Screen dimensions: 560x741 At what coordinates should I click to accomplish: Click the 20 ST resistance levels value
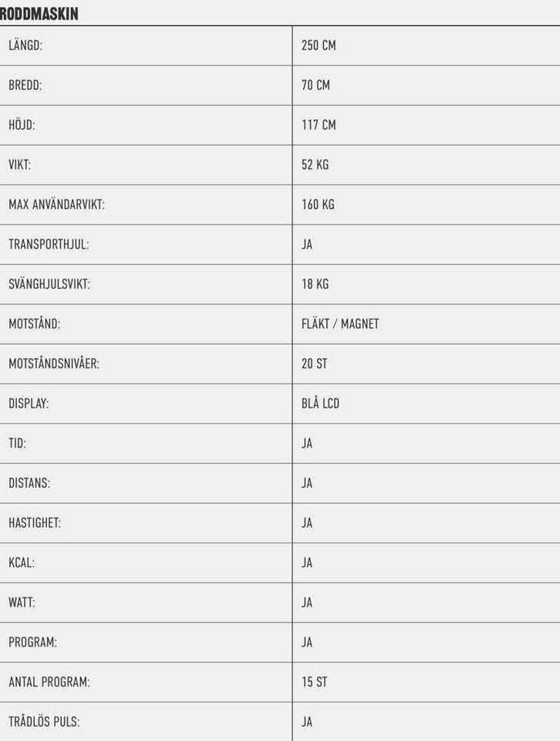(314, 364)
